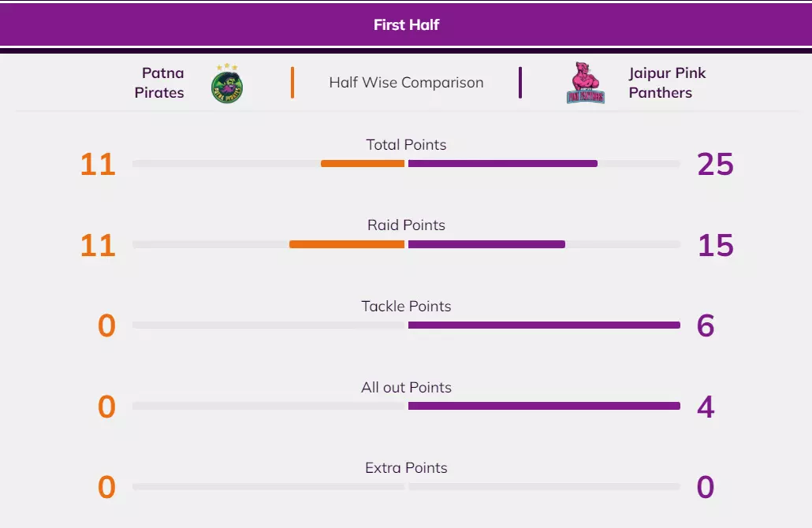Click the All out Points label

[406, 387]
